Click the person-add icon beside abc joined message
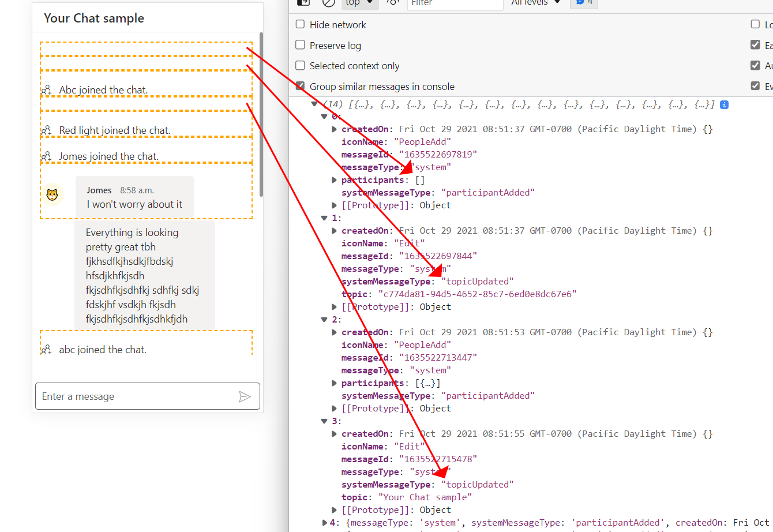773x532 pixels. pyautogui.click(x=46, y=349)
